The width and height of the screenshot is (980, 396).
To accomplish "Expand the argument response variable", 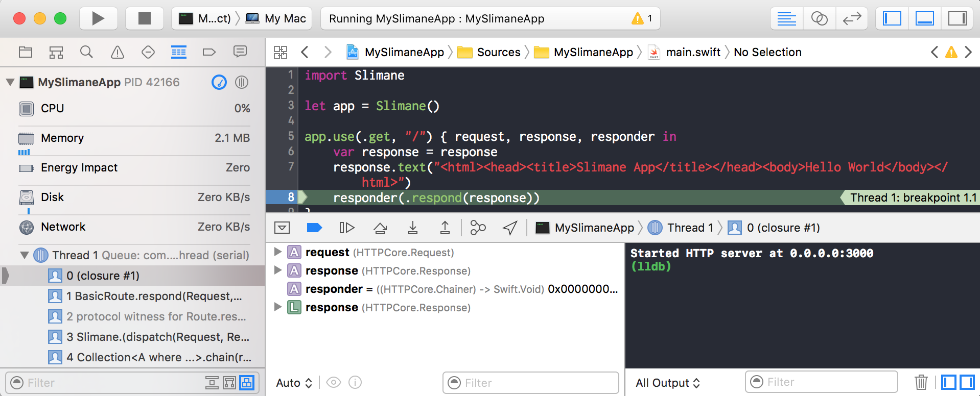I will pos(278,270).
